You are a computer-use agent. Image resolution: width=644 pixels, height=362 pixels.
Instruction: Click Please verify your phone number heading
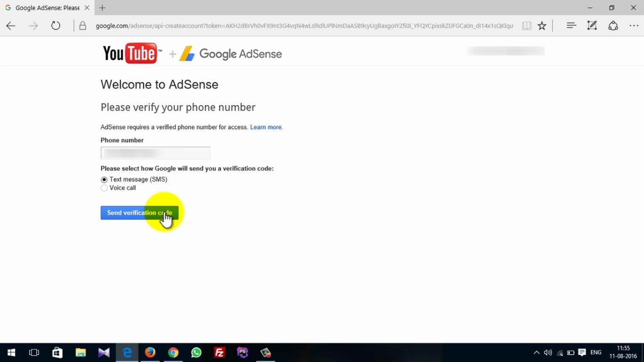click(x=178, y=107)
